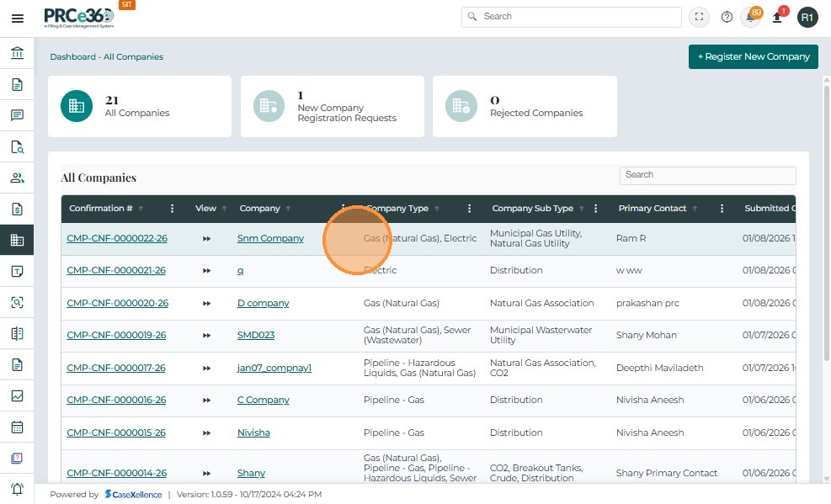The height and width of the screenshot is (504, 831).
Task: Open the R1 user profile avatar
Action: coord(807,18)
